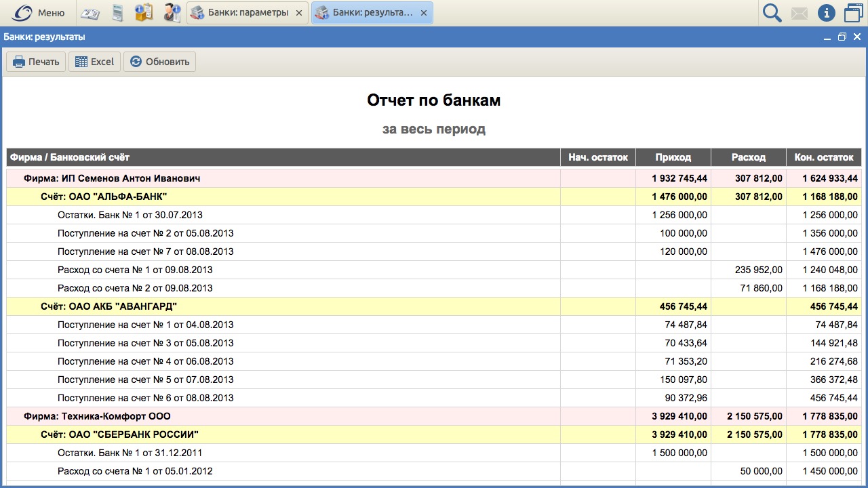The height and width of the screenshot is (488, 868).
Task: Close the Банки: параметры tab
Action: [299, 13]
